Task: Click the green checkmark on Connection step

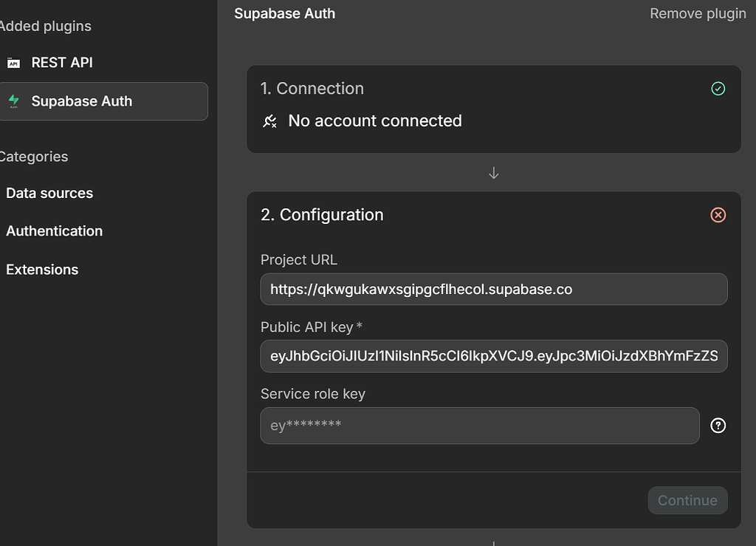Action: click(x=718, y=89)
